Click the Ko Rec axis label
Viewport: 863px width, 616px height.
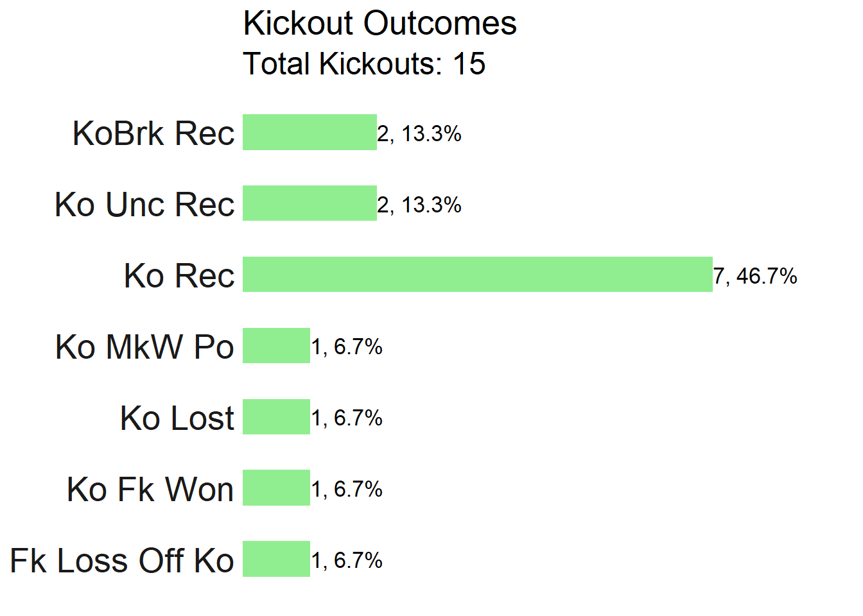[x=179, y=276]
